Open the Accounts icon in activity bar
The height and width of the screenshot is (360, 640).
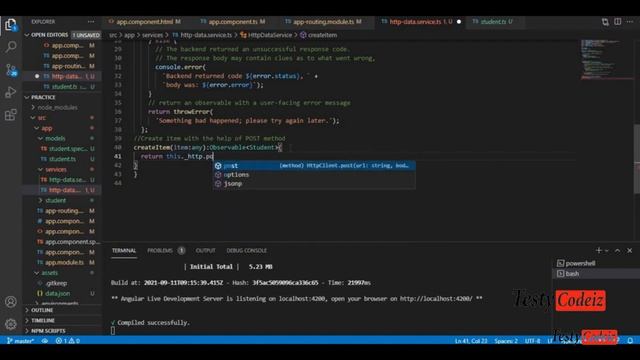point(11,302)
